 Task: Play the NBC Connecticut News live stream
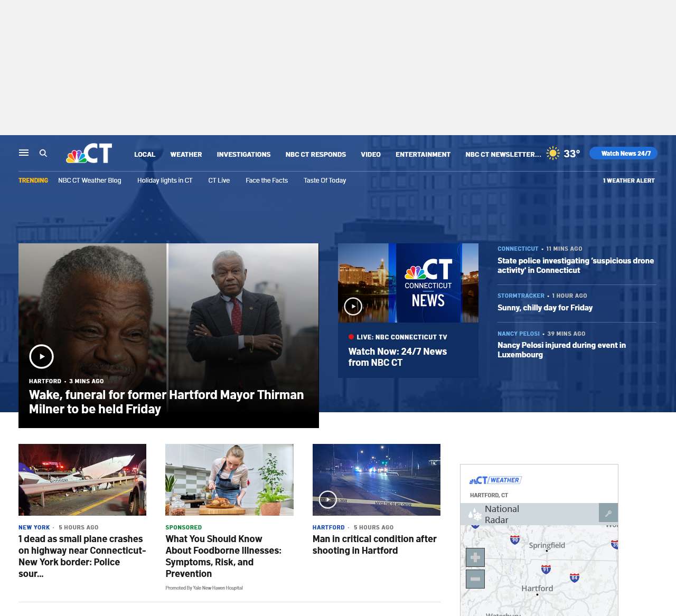pyautogui.click(x=353, y=306)
